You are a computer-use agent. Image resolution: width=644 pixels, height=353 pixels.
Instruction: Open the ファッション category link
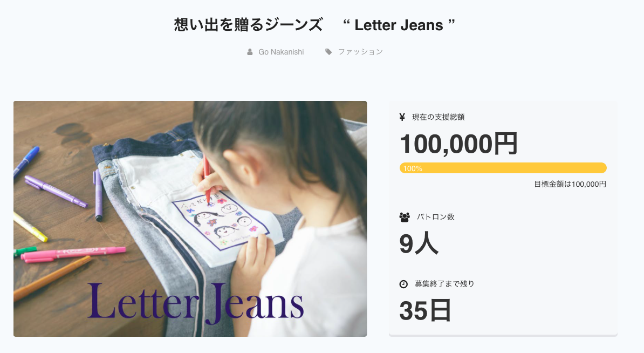(x=360, y=52)
